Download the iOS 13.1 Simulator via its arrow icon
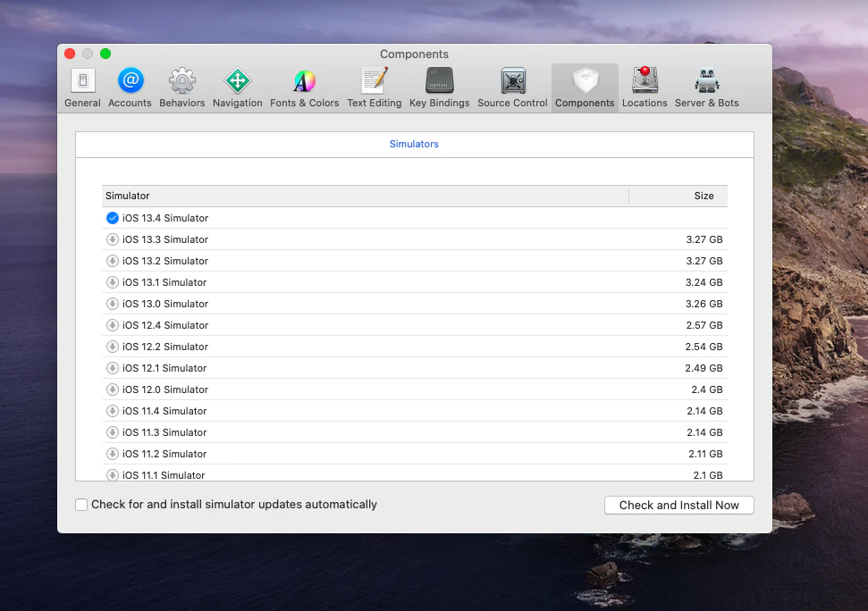 click(x=113, y=282)
